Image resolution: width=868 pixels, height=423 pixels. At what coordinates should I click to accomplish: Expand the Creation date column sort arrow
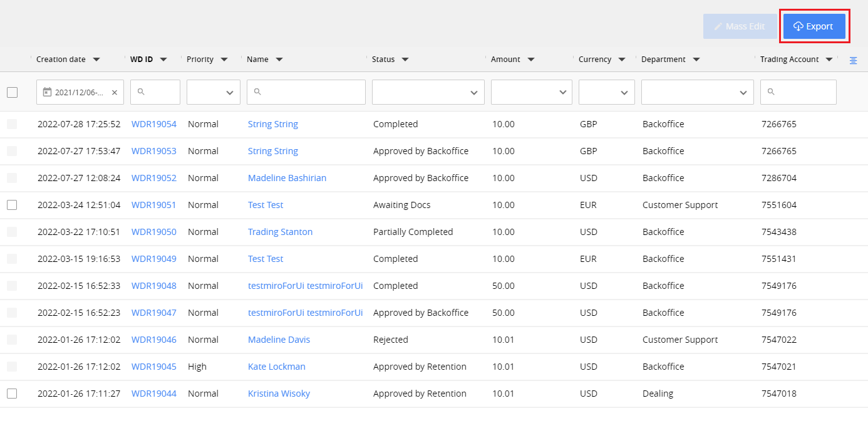point(96,59)
